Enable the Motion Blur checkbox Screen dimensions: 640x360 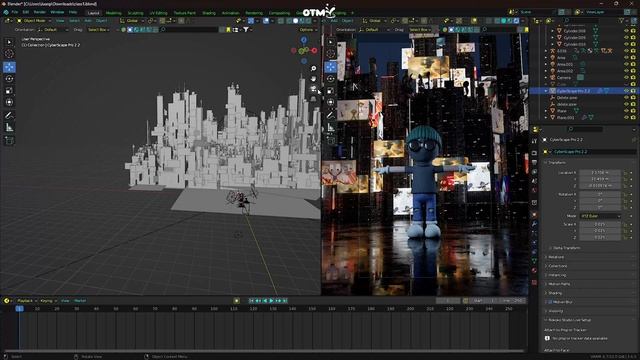coord(550,302)
